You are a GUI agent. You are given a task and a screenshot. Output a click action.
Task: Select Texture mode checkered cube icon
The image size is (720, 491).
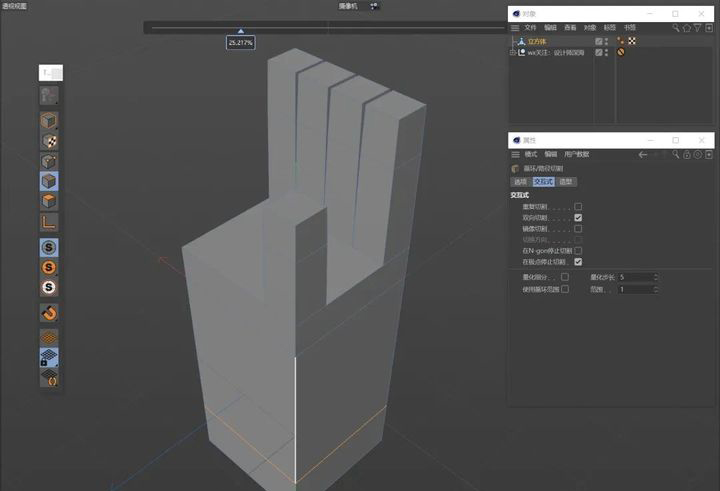click(49, 141)
